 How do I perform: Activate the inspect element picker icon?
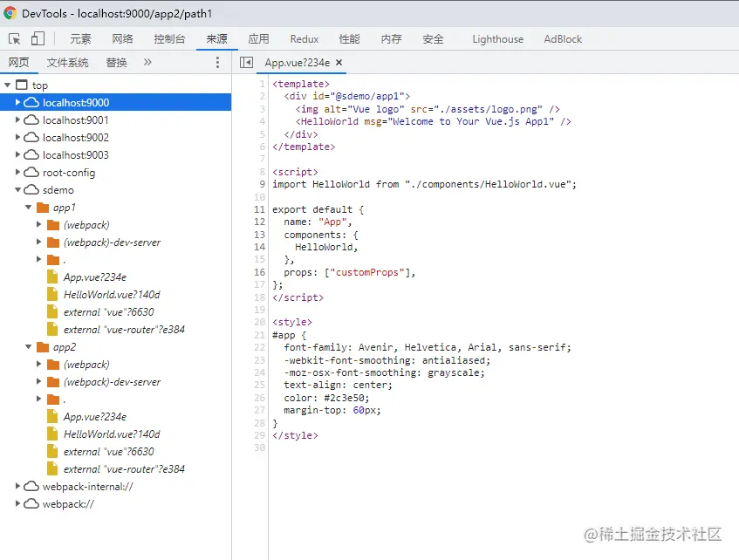[15, 38]
